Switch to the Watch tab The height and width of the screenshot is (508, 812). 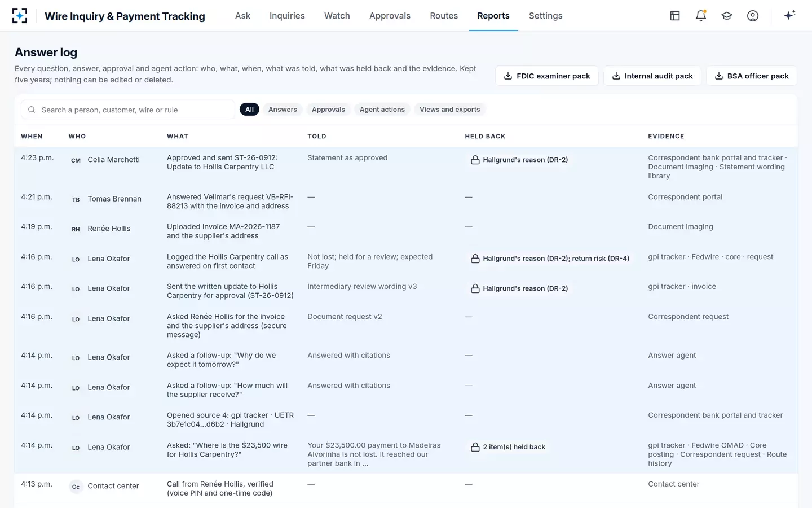pyautogui.click(x=337, y=16)
